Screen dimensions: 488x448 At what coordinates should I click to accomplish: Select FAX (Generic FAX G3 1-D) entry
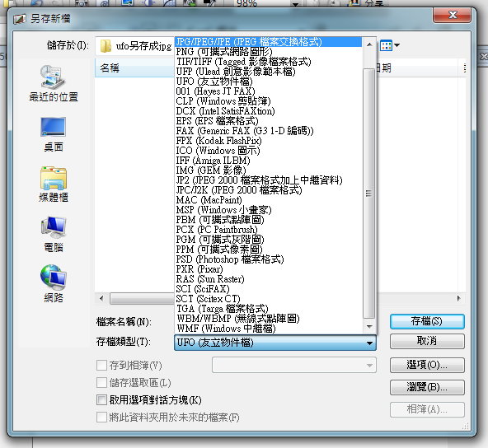[268, 131]
